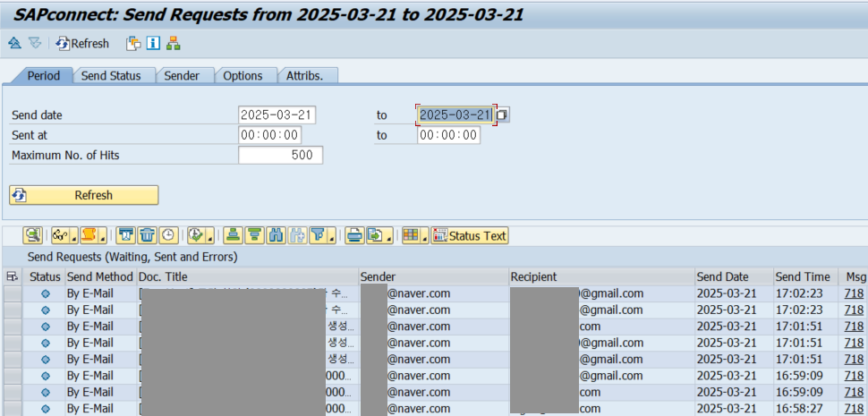Click the orange scroll log icon
Image resolution: width=868 pixels, height=416 pixels.
coord(89,235)
